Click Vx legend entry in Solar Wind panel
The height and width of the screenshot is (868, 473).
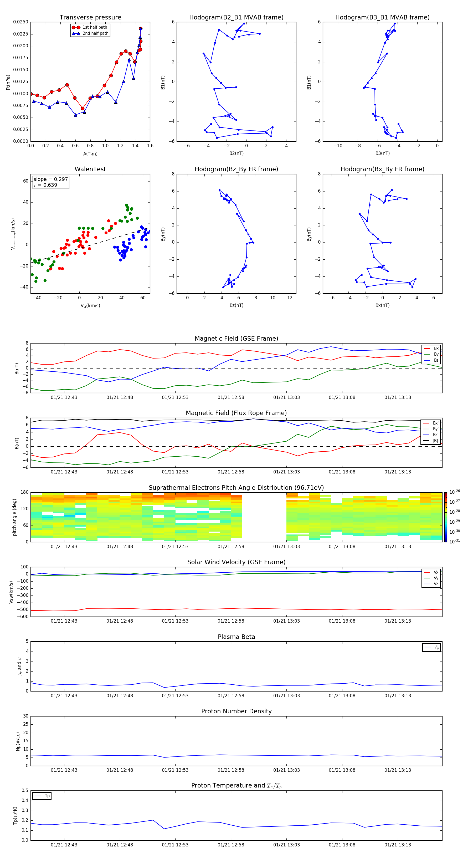pyautogui.click(x=431, y=572)
